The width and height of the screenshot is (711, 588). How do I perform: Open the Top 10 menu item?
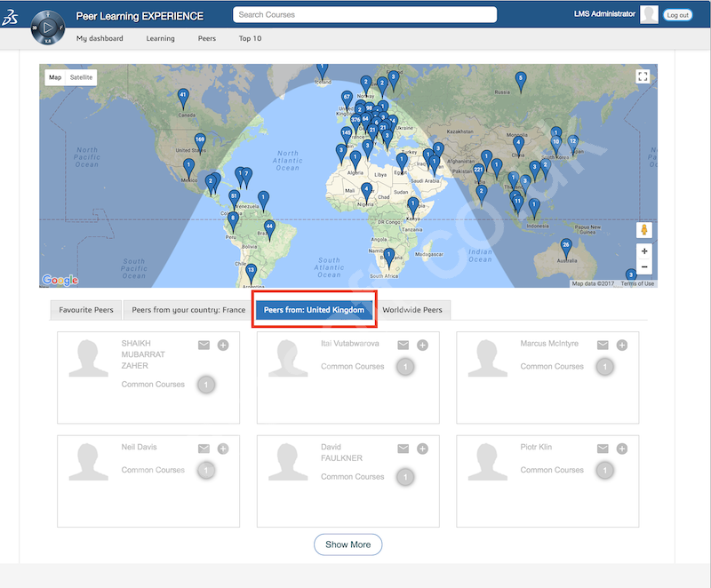pos(251,38)
